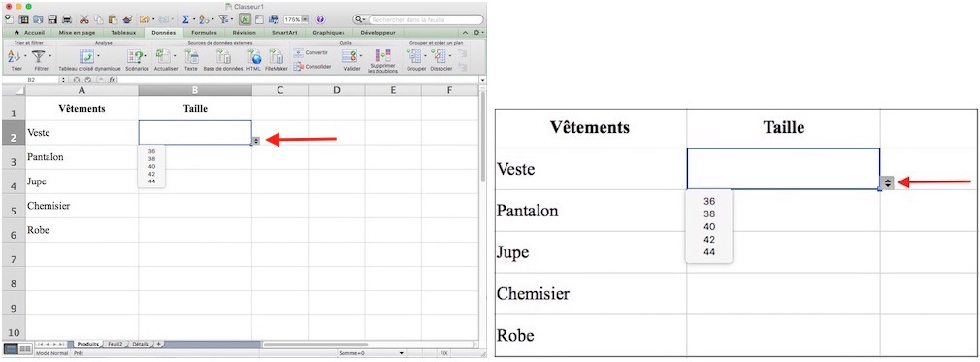The width and height of the screenshot is (980, 362).
Task: Collapse the ribbon with chevron arrow
Action: click(x=466, y=32)
